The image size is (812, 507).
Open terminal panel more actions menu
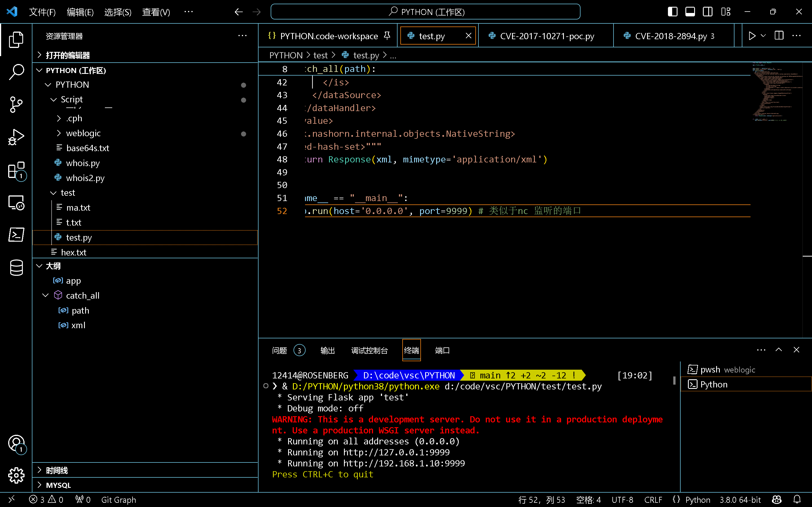tap(761, 350)
